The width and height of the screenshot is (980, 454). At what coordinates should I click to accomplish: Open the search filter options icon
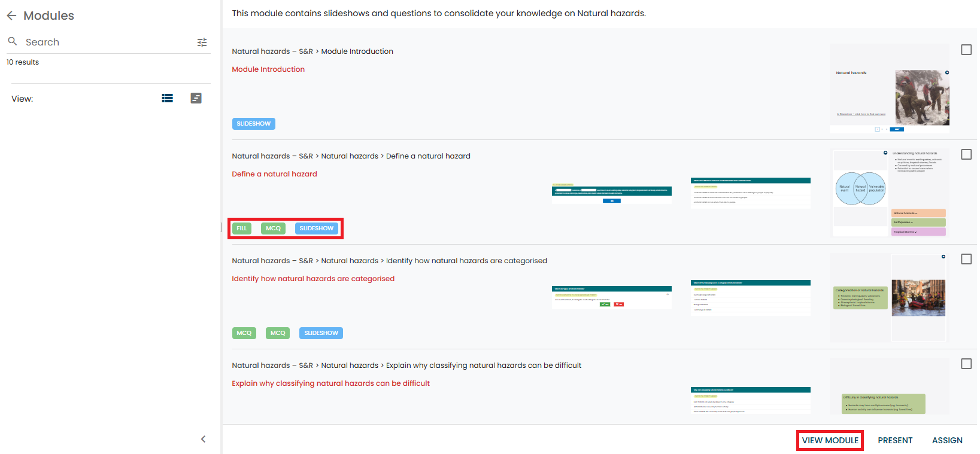click(202, 42)
